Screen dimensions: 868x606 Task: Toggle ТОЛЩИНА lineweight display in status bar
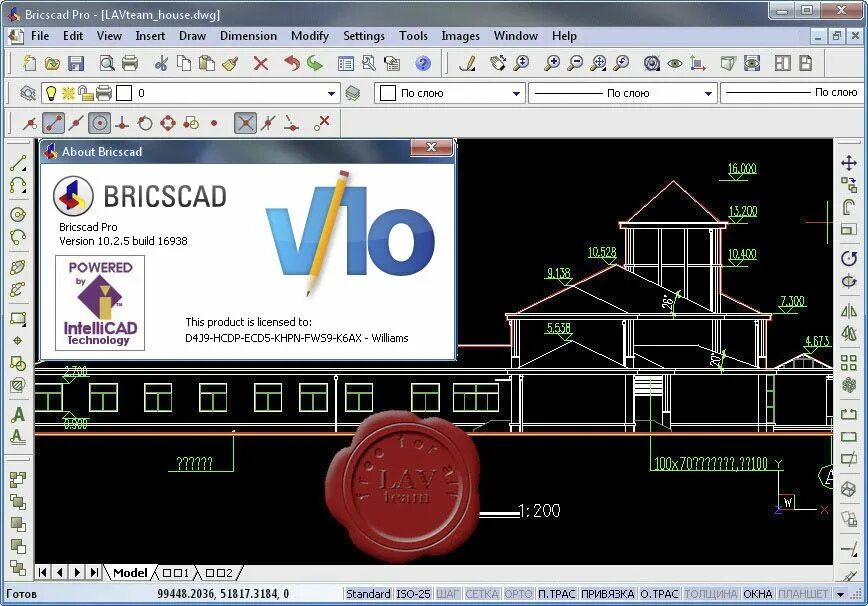point(711,594)
